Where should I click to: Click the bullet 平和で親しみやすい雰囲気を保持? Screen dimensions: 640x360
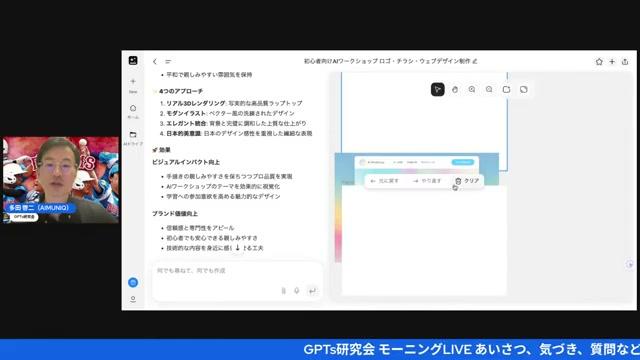pyautogui.click(x=209, y=75)
